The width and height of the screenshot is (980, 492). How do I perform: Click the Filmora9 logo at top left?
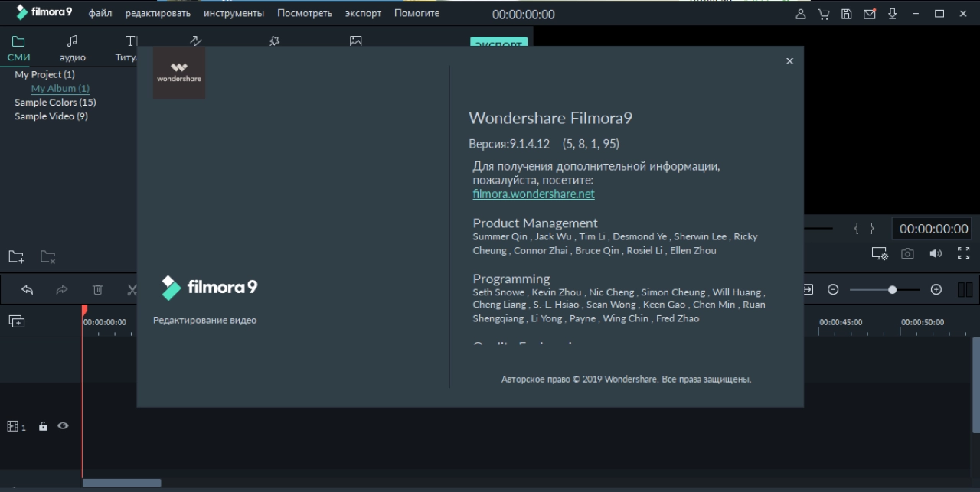pos(44,13)
